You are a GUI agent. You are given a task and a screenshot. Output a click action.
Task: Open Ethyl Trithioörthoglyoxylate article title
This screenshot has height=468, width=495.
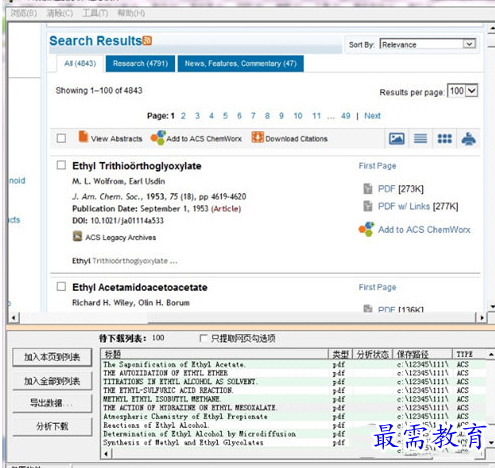[x=137, y=166]
